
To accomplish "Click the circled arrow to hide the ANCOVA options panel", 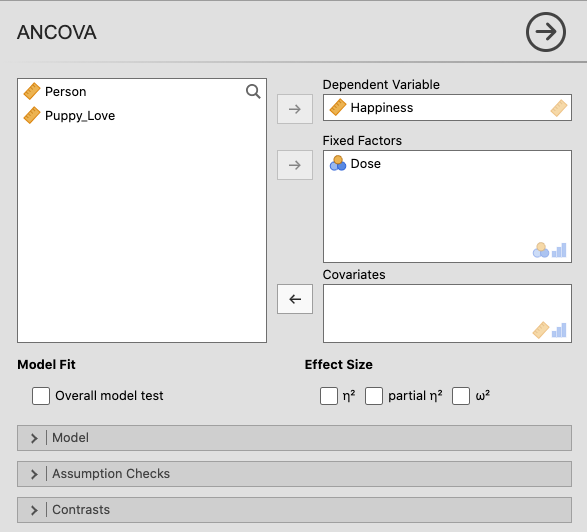I will (545, 32).
